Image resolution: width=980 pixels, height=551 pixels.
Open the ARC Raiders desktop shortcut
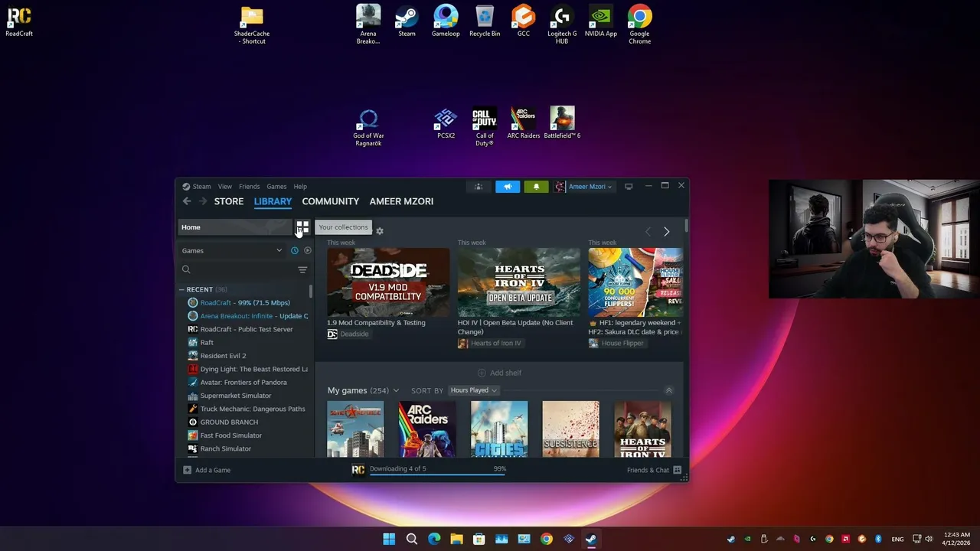(524, 123)
